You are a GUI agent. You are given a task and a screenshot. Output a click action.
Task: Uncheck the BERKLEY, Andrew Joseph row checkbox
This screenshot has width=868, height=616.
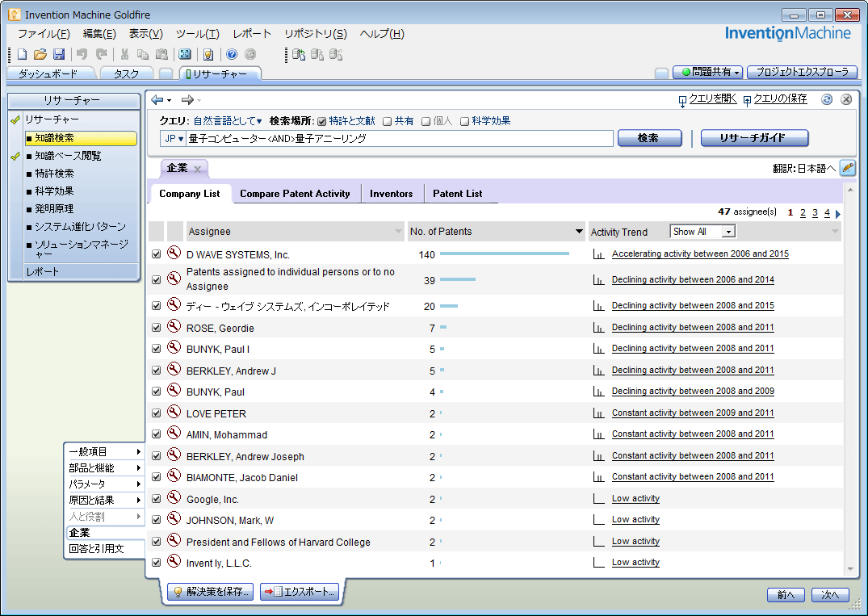(x=156, y=455)
